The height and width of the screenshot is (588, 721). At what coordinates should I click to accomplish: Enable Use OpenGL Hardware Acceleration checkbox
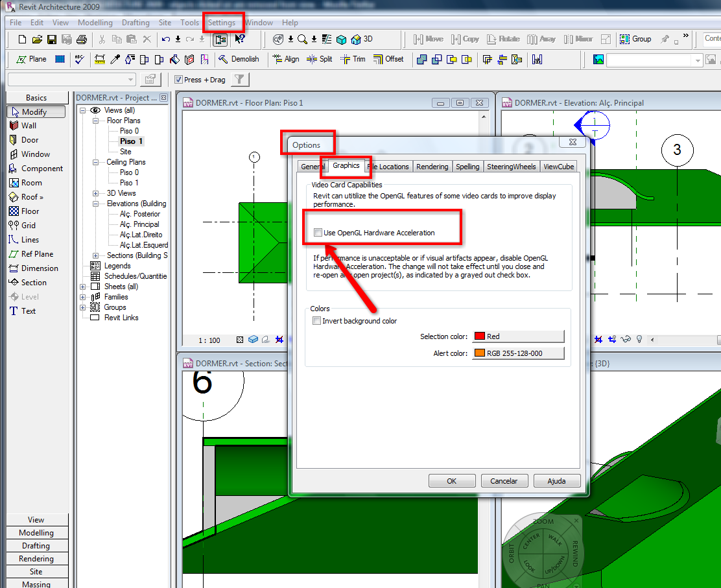318,233
